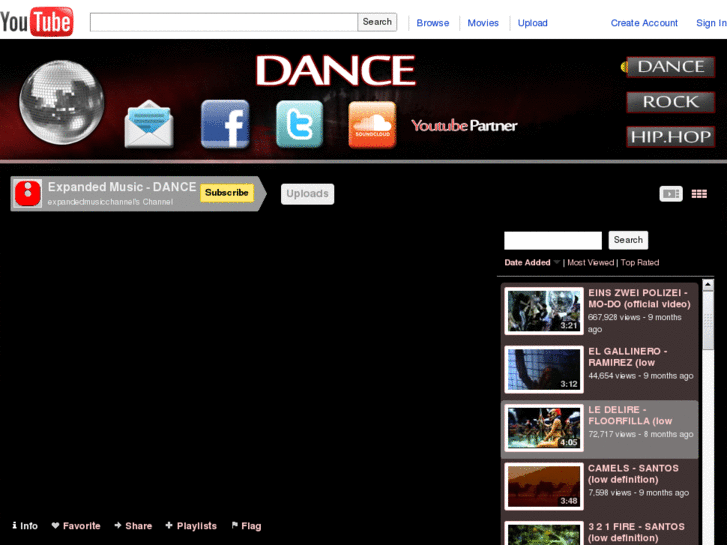Image resolution: width=727 pixels, height=545 pixels.
Task: Click the top YouTube Search button
Action: (377, 22)
